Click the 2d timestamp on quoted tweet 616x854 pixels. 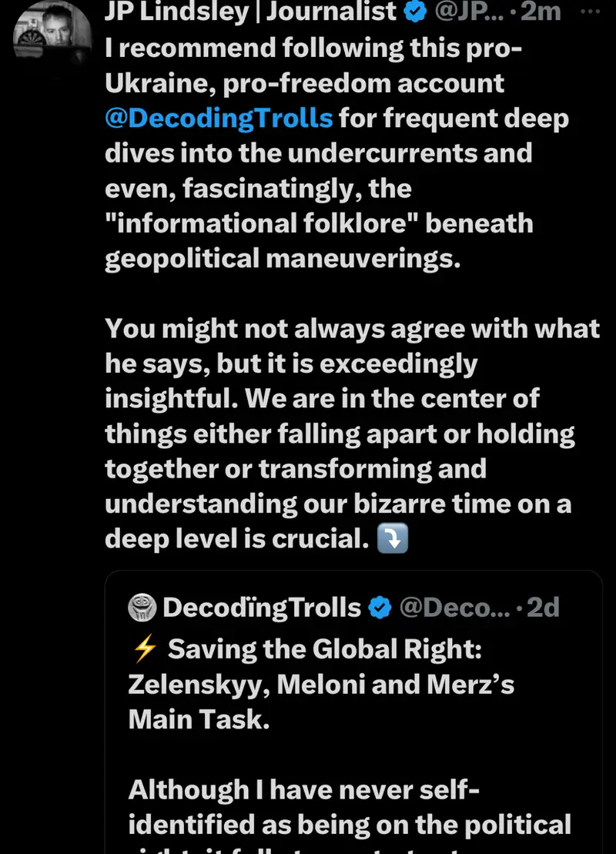tap(542, 608)
